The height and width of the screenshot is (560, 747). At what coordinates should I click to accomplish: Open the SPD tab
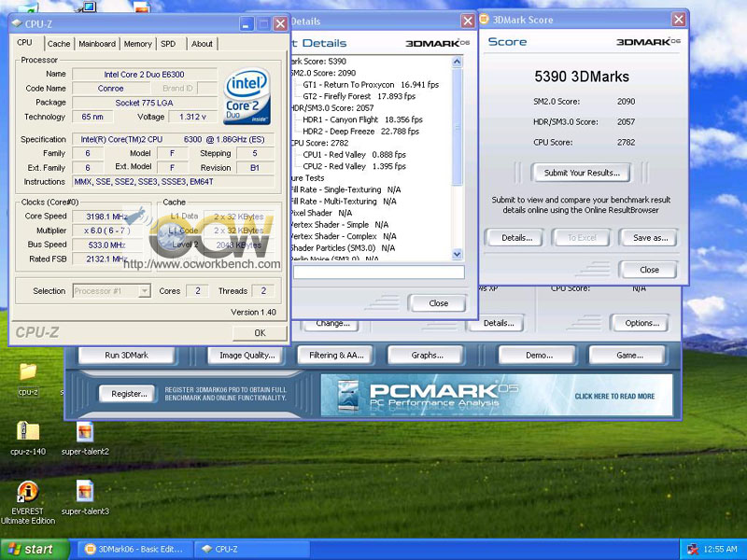point(168,44)
